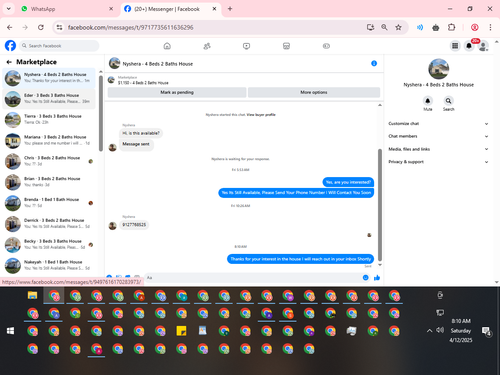Expand Chat members section
The width and height of the screenshot is (500, 375).
point(438,136)
